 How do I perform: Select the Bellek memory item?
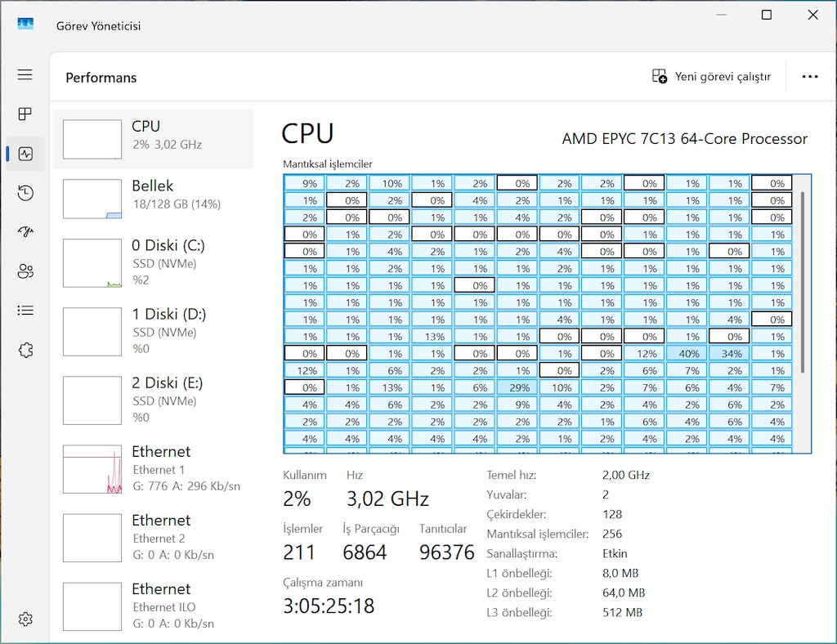[153, 199]
